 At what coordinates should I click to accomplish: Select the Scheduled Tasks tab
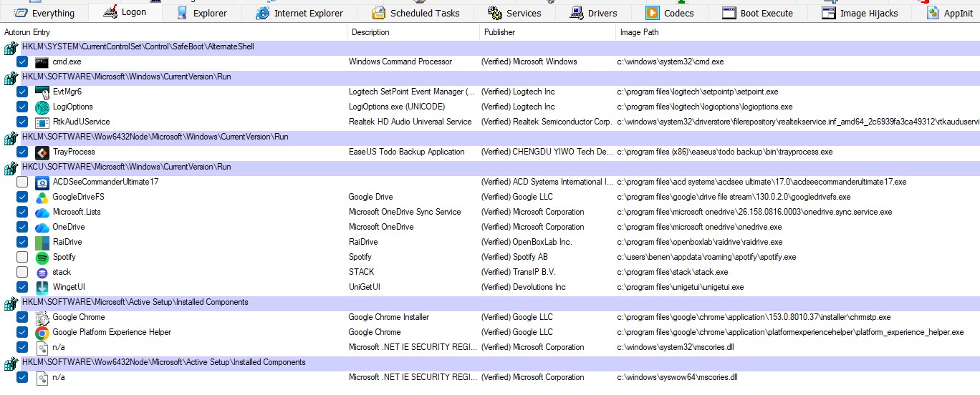click(415, 13)
